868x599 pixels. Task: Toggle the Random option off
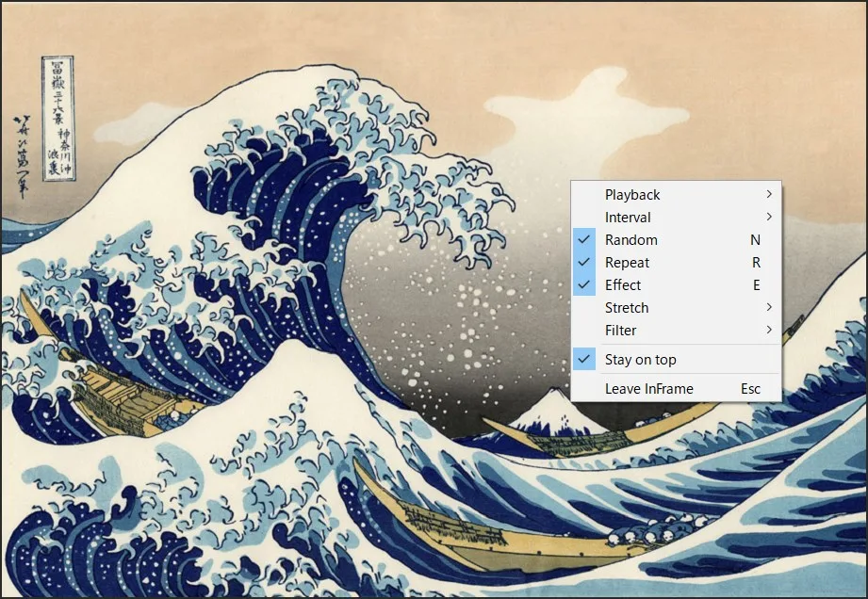[676, 240]
